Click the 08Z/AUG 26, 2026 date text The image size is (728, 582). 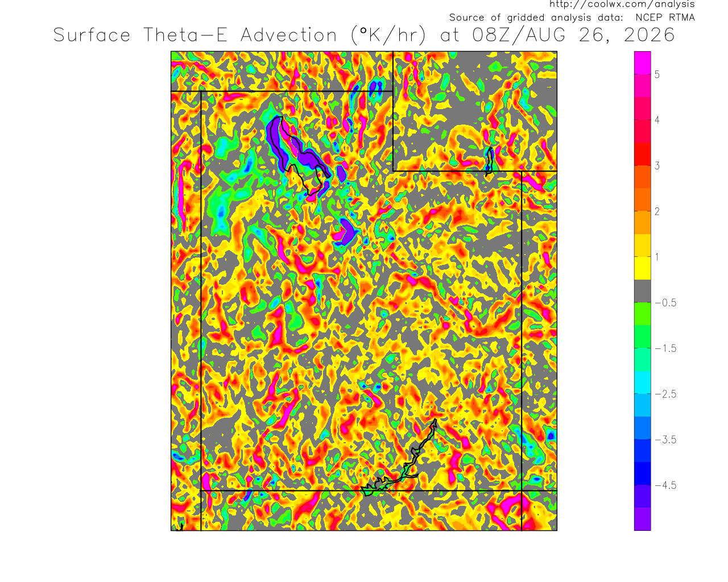point(573,35)
